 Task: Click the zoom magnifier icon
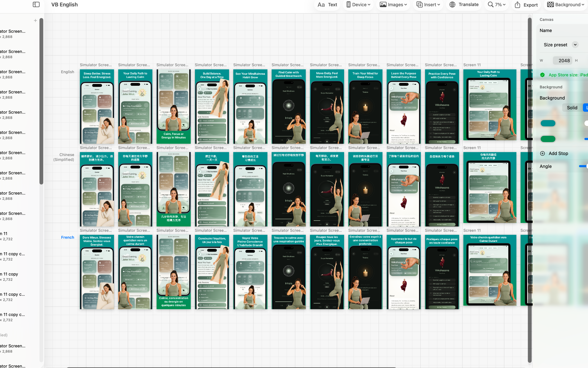[x=491, y=5]
